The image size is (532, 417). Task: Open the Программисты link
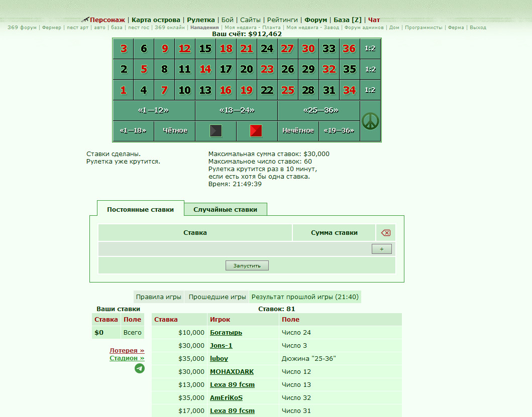(423, 28)
